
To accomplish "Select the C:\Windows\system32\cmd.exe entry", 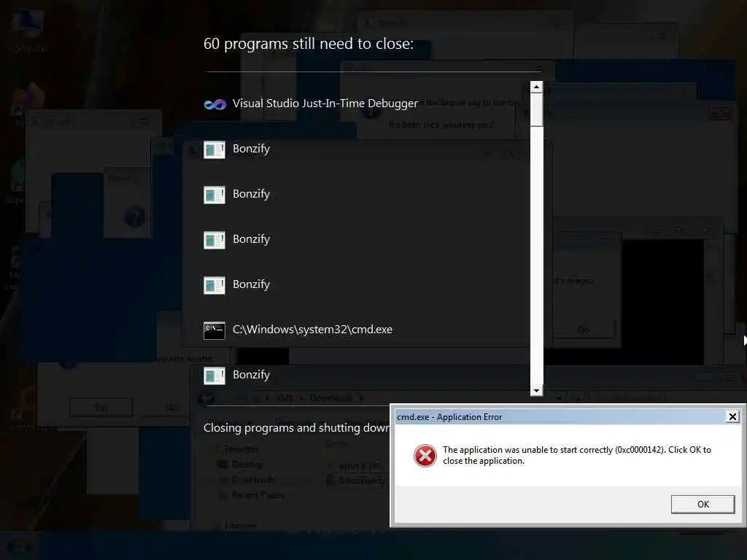I will (298, 330).
